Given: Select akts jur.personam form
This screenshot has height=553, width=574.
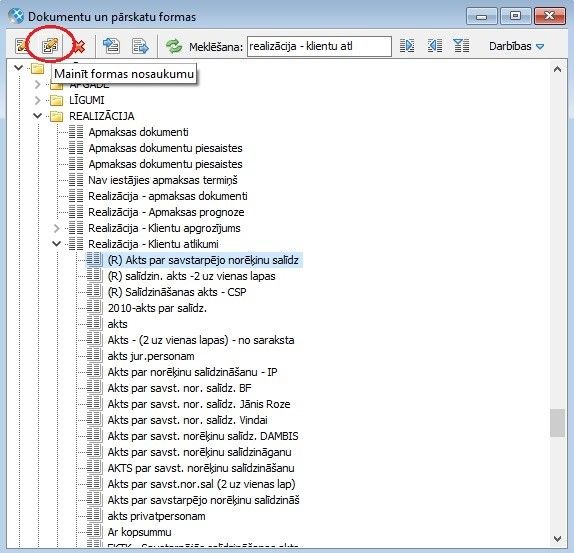Looking at the screenshot, I should point(151,356).
